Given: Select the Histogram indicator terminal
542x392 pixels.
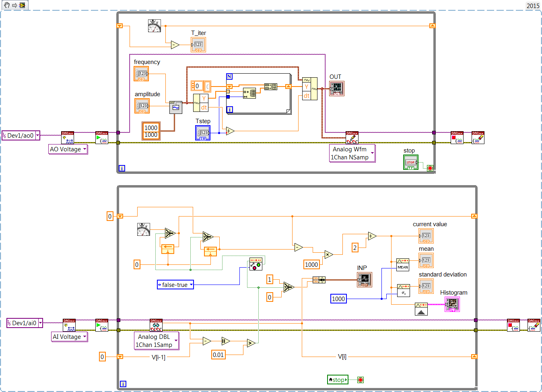Looking at the screenshot, I should click(x=452, y=304).
